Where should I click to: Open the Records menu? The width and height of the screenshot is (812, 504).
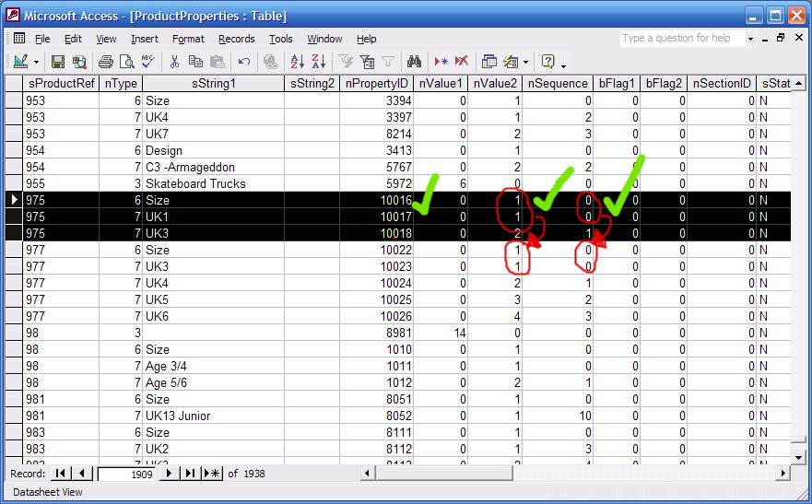click(236, 39)
